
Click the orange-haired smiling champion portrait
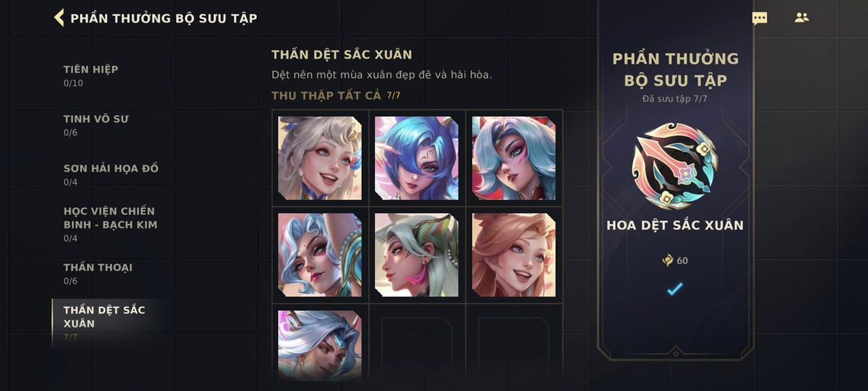pos(514,255)
